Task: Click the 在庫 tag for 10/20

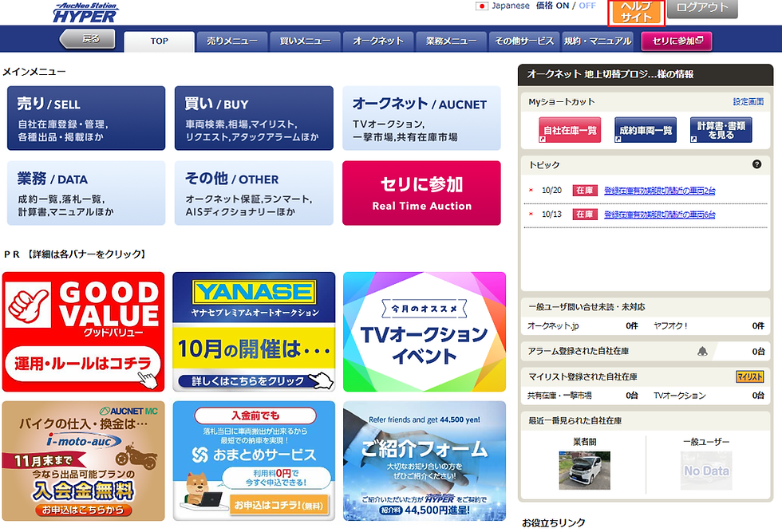Action: pyautogui.click(x=584, y=191)
